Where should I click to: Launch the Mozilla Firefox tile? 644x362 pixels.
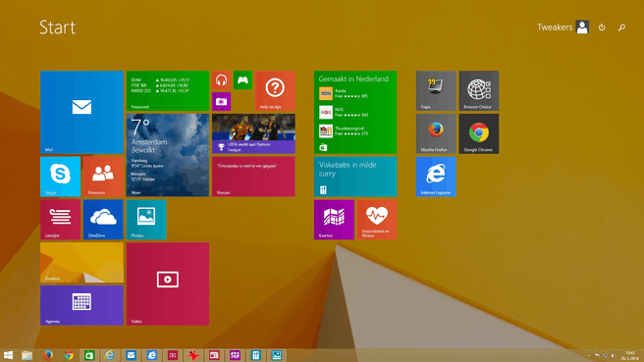pyautogui.click(x=436, y=133)
